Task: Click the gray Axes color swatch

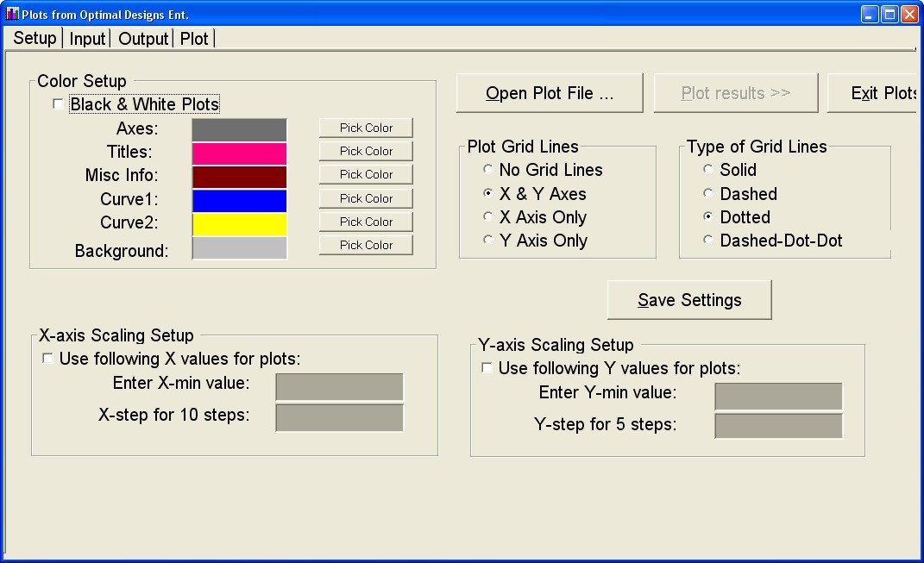Action: pos(239,129)
